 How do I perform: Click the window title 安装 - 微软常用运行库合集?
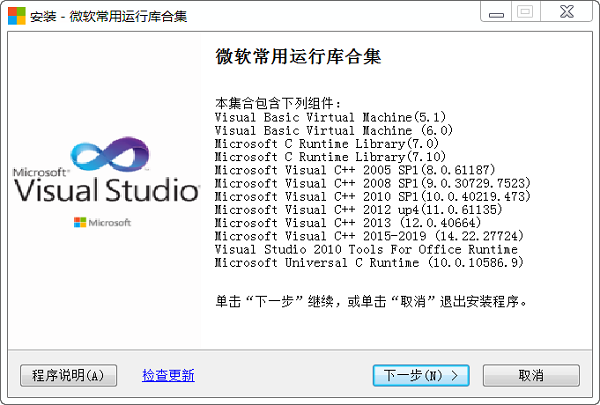(108, 16)
